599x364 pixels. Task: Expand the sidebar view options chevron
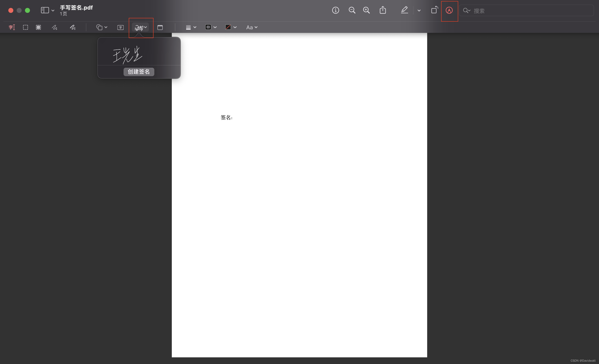point(53,10)
